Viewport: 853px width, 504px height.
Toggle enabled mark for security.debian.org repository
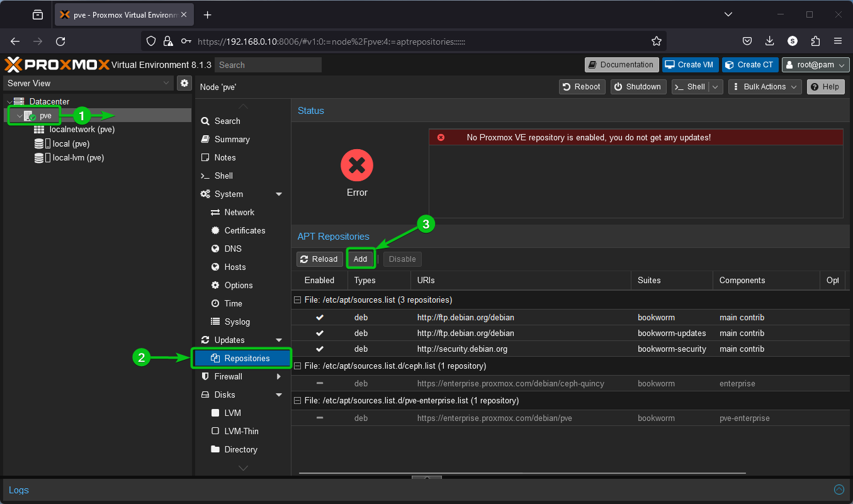pos(320,349)
